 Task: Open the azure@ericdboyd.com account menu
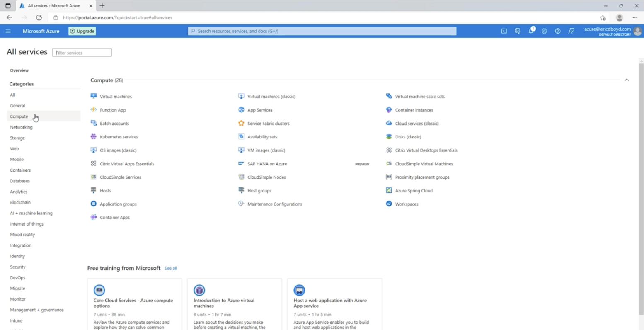(613, 31)
